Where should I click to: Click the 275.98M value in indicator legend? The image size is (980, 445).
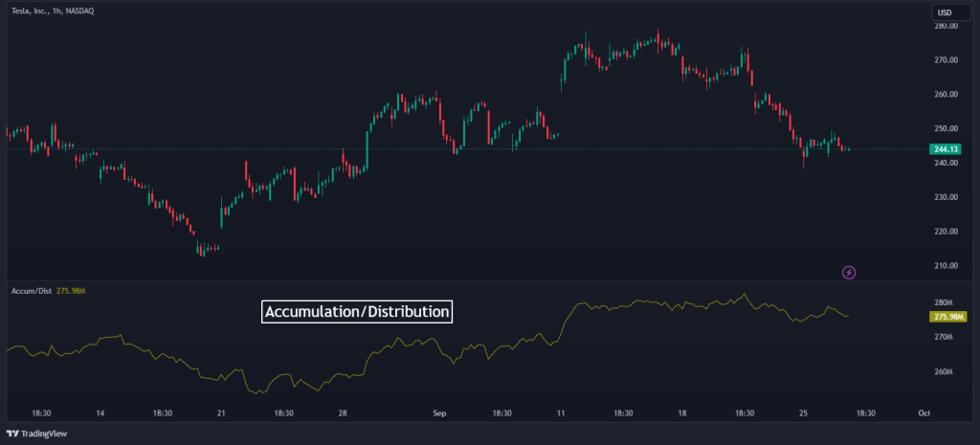pyautogui.click(x=72, y=291)
